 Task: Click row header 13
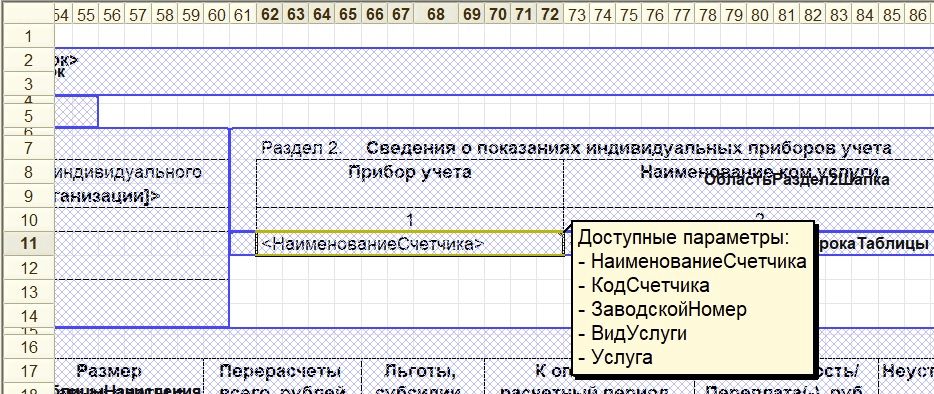28,292
